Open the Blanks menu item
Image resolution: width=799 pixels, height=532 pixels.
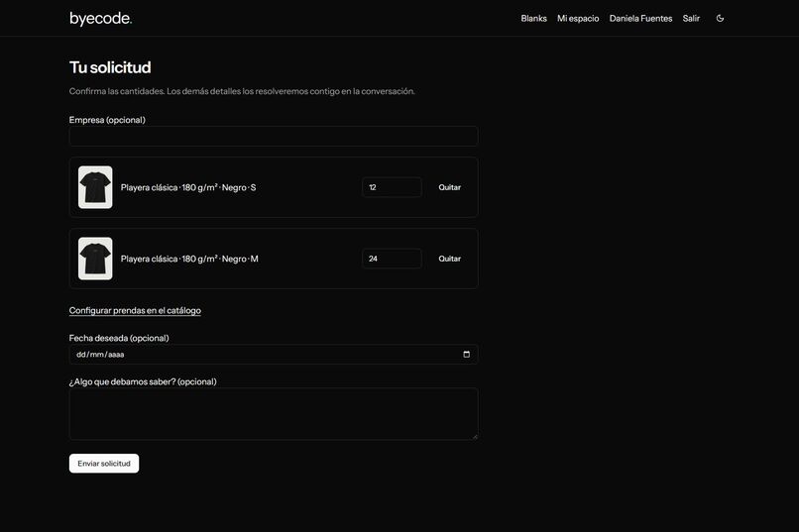click(533, 18)
